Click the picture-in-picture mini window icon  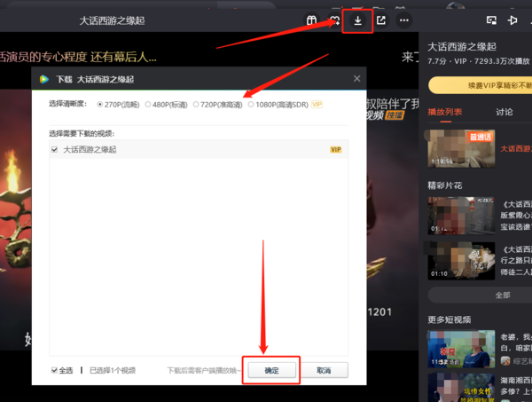pyautogui.click(x=491, y=20)
